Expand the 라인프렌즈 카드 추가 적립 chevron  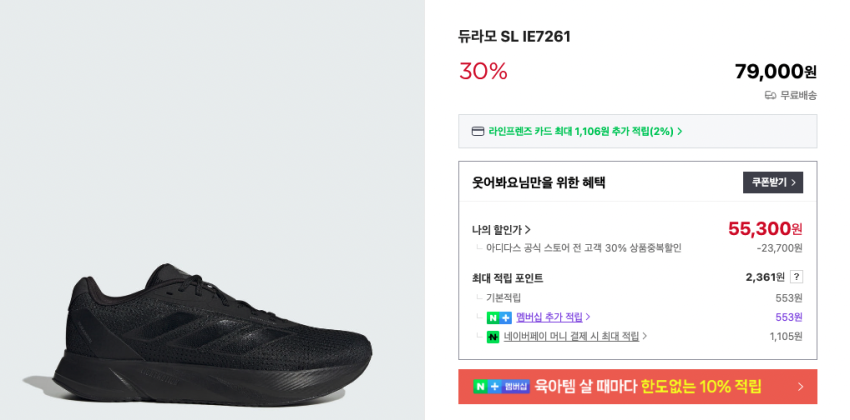click(680, 131)
